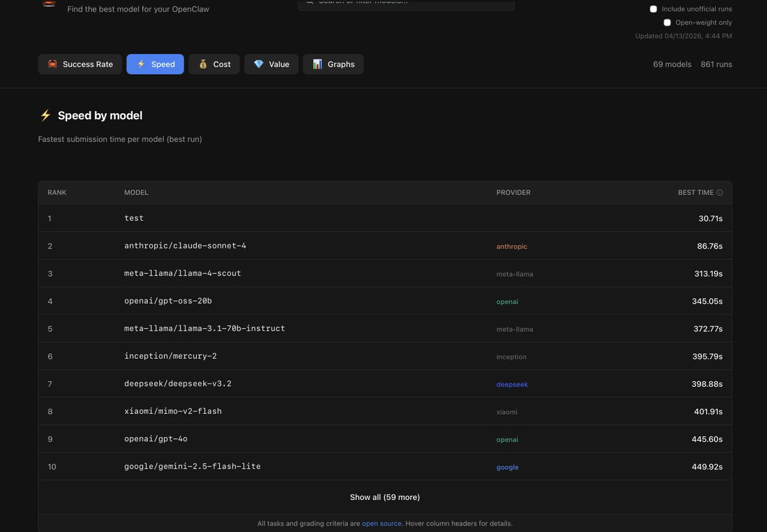Click the Fastest submission time per model subtitle
767x532 pixels.
(120, 139)
